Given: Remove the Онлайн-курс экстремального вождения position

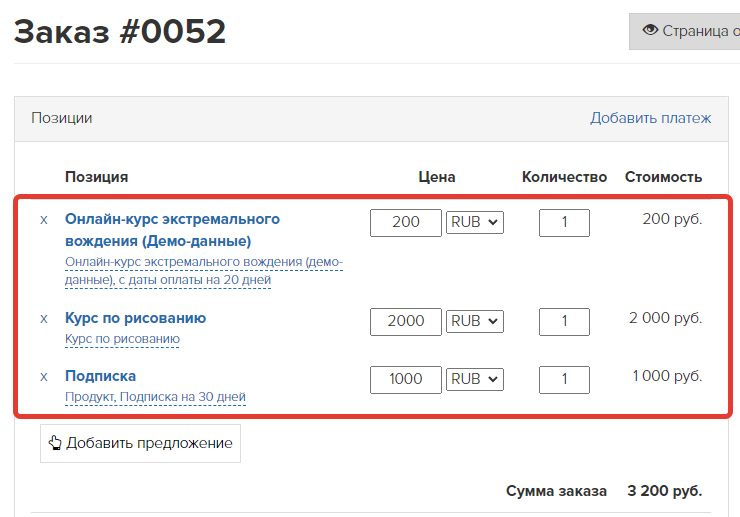Looking at the screenshot, I should pyautogui.click(x=44, y=220).
